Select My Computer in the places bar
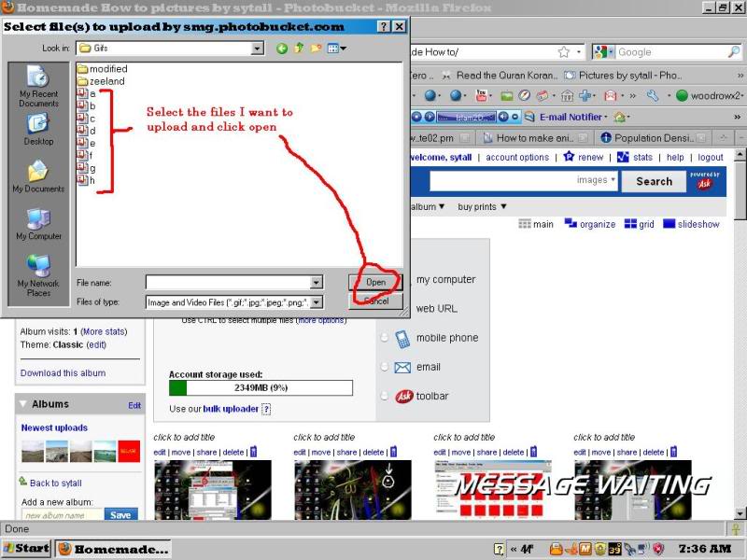 point(38,224)
